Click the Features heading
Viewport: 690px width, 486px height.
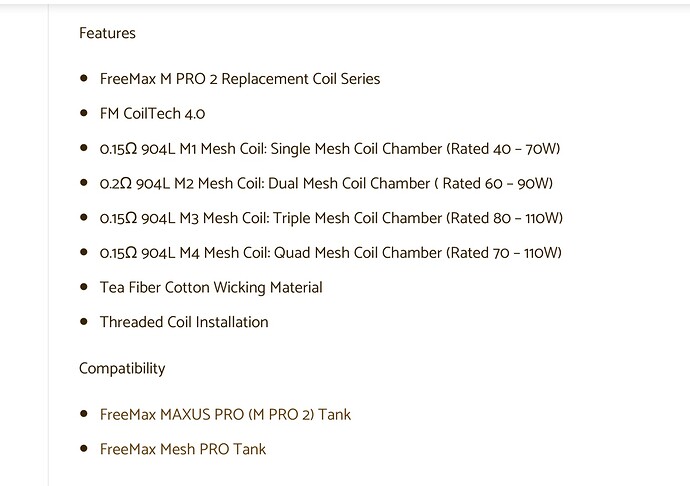[x=107, y=33]
